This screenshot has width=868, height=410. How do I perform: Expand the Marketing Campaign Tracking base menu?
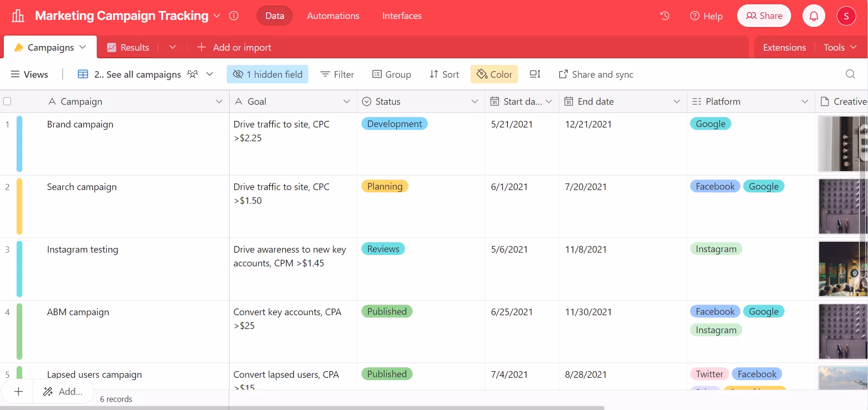coord(217,16)
